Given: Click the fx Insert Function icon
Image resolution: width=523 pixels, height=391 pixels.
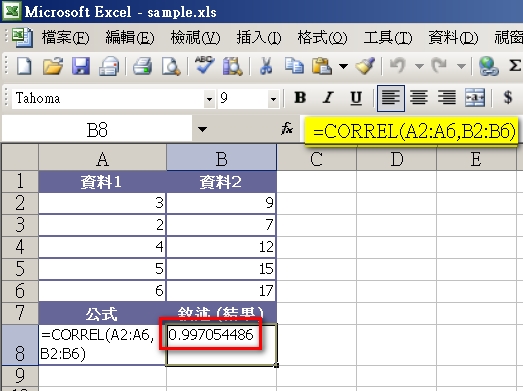Looking at the screenshot, I should pos(287,128).
